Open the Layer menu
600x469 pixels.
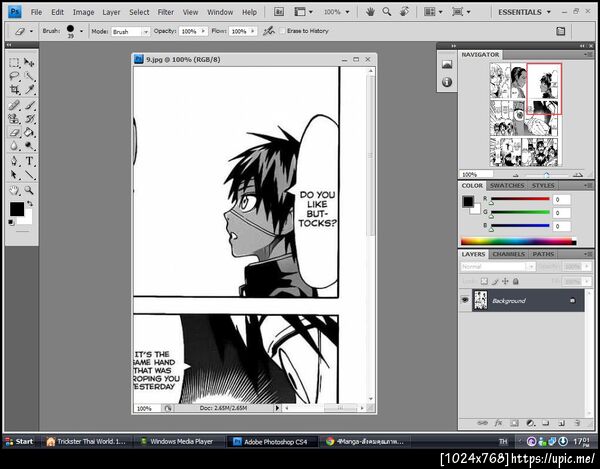click(x=111, y=12)
